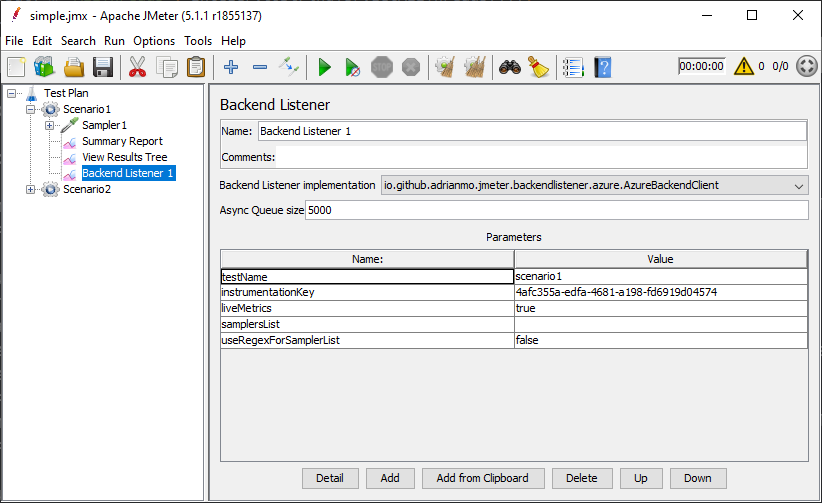Image resolution: width=822 pixels, height=503 pixels.
Task: Select Test Plan in the tree
Action: click(x=66, y=93)
